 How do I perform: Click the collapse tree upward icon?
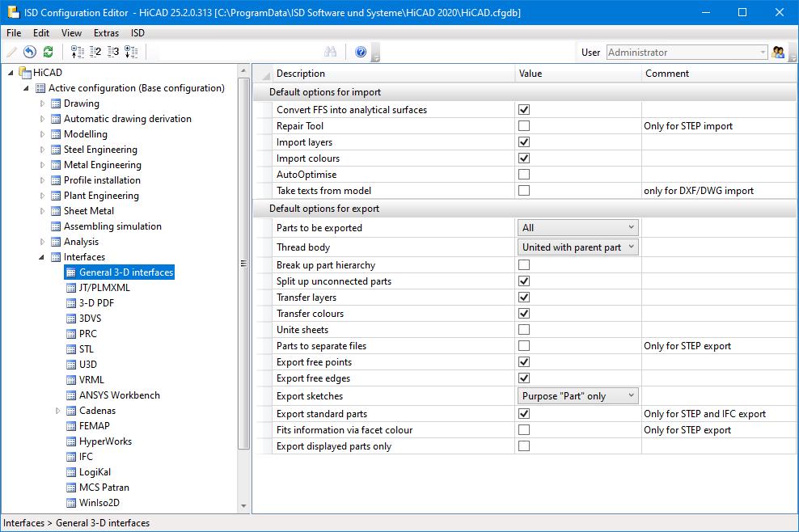78,52
